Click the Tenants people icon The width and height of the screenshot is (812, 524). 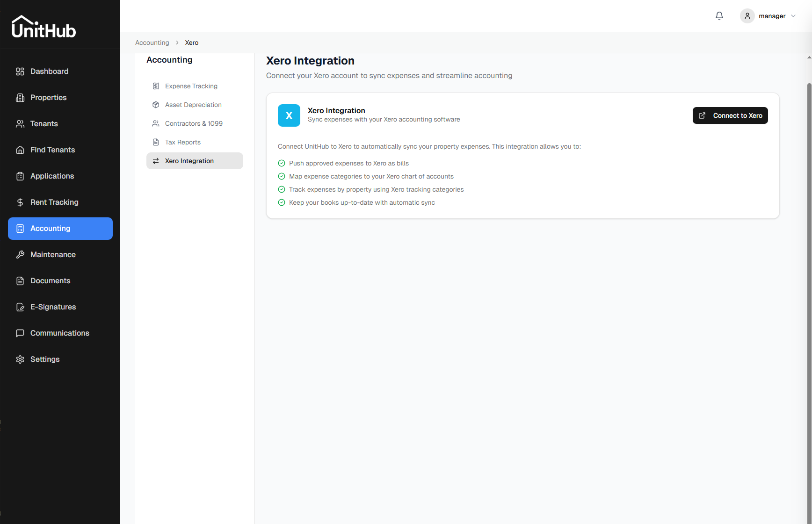[20, 124]
